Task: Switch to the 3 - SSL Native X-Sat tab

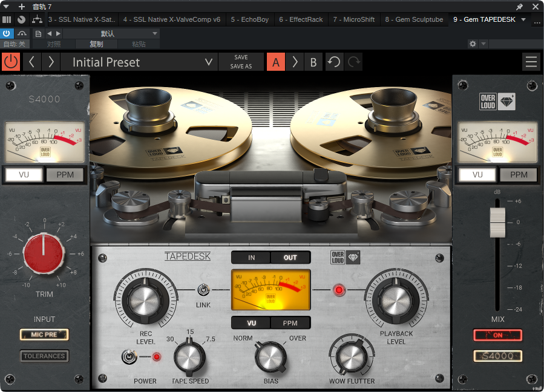Action: pos(82,19)
